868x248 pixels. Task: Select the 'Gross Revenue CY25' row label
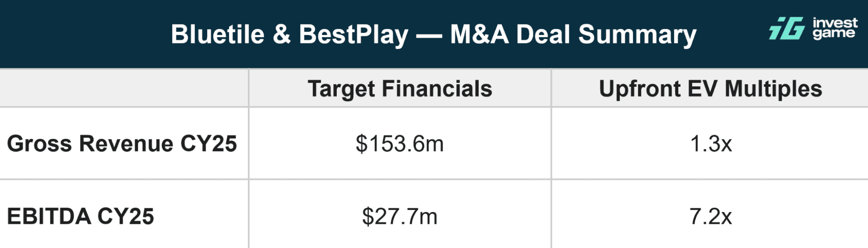coord(122,144)
